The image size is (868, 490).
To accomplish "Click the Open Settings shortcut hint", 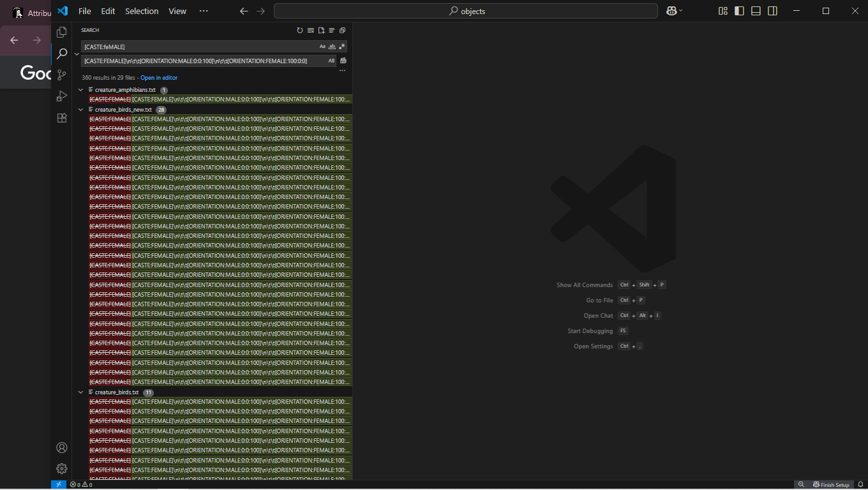I will [x=608, y=346].
